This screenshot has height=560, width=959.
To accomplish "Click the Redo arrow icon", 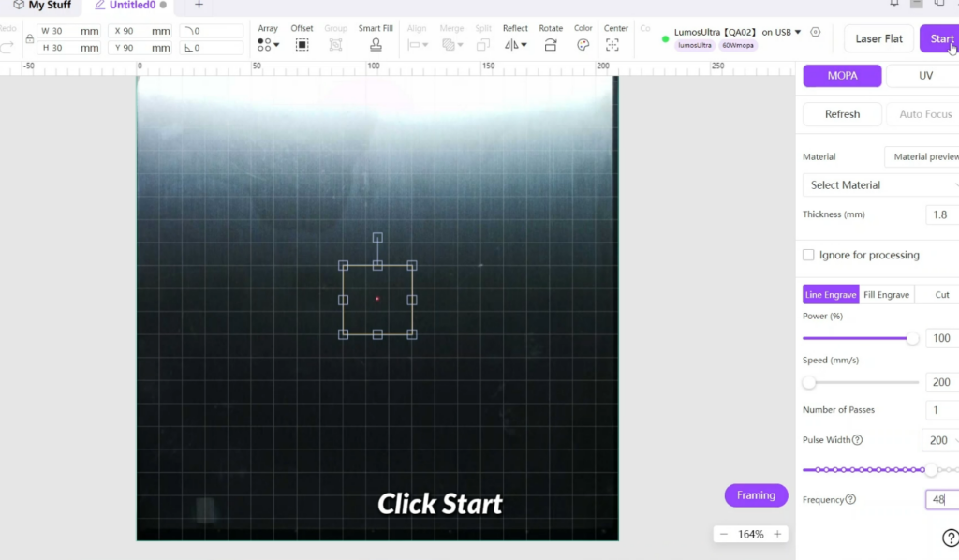I will (7, 47).
